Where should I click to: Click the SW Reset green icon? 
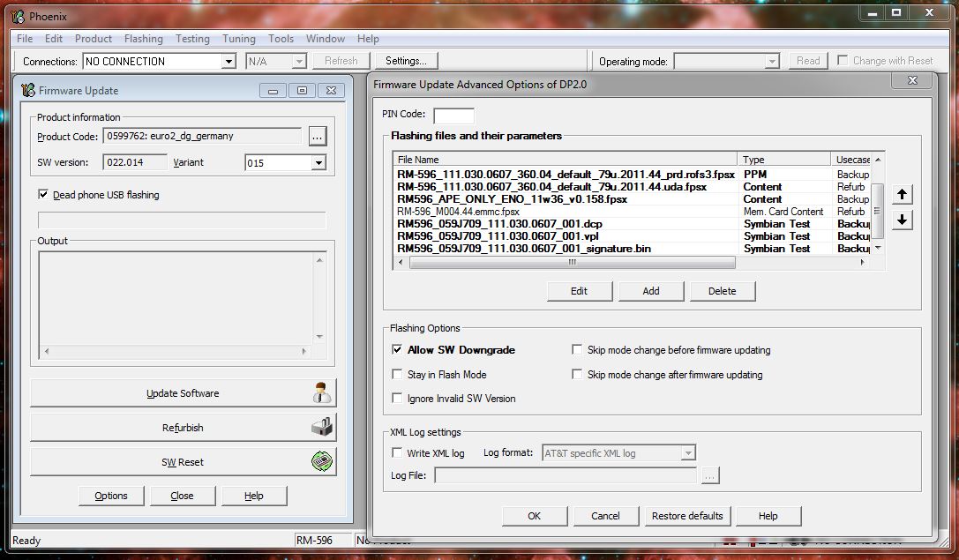322,461
